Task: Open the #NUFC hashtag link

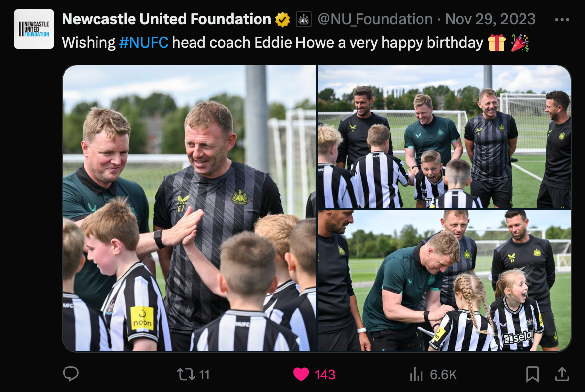Action: point(144,43)
